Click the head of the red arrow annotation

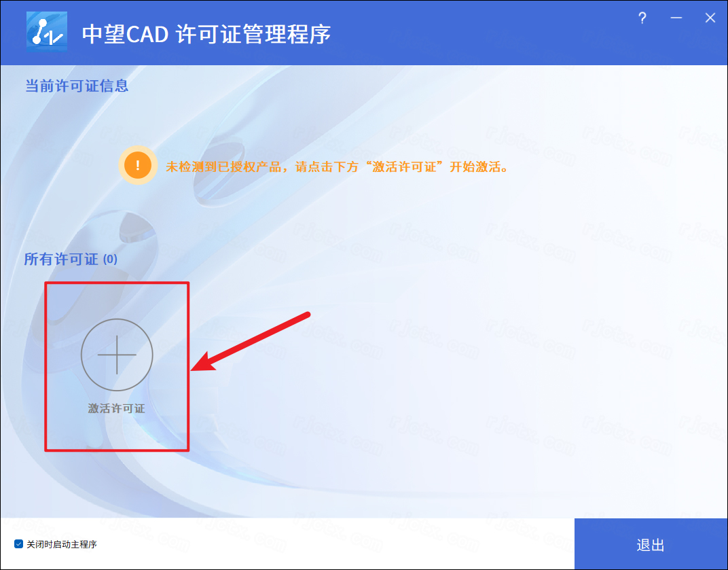coord(204,362)
